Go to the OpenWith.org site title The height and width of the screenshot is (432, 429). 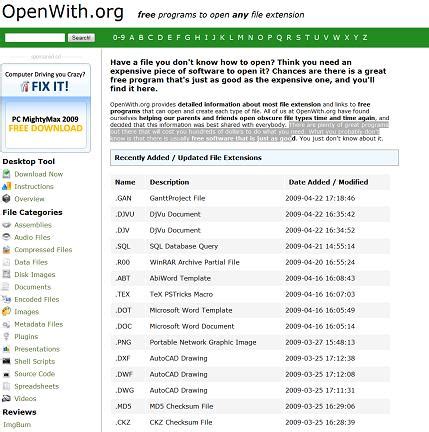click(x=63, y=12)
